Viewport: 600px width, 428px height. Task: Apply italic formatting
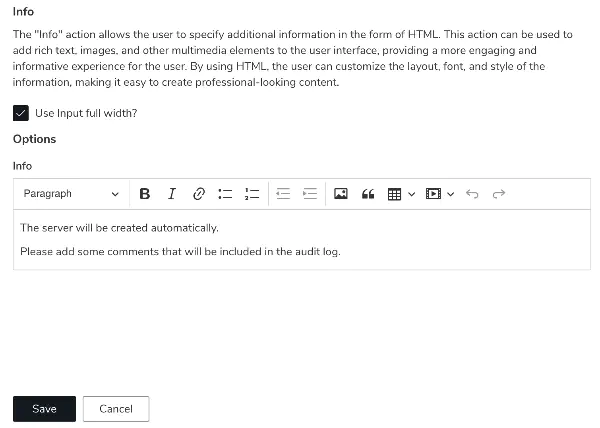click(172, 194)
